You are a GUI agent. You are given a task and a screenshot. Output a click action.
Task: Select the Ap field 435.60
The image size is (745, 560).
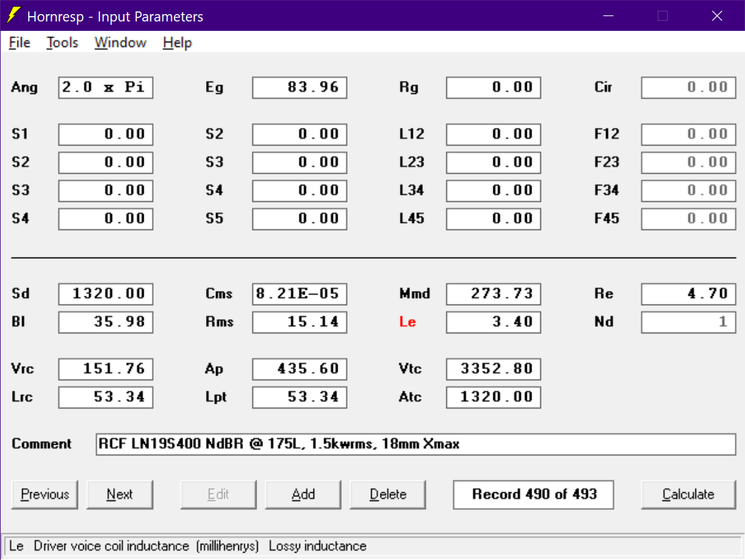pyautogui.click(x=300, y=370)
